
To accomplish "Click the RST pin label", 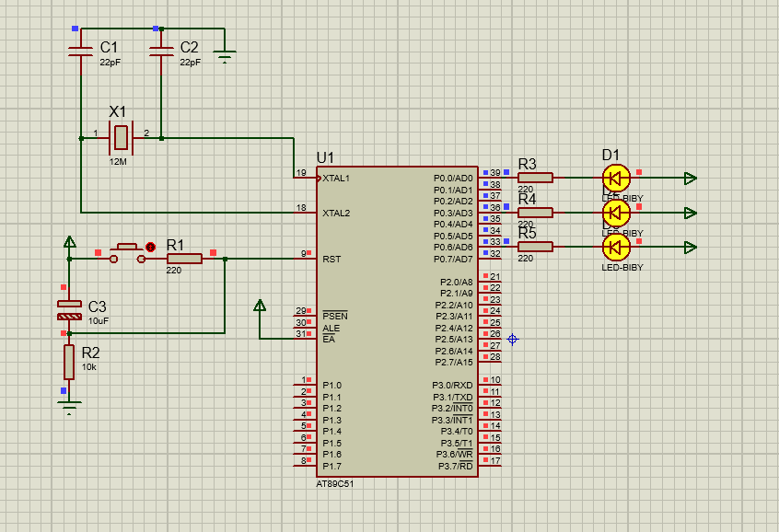I will coord(331,259).
